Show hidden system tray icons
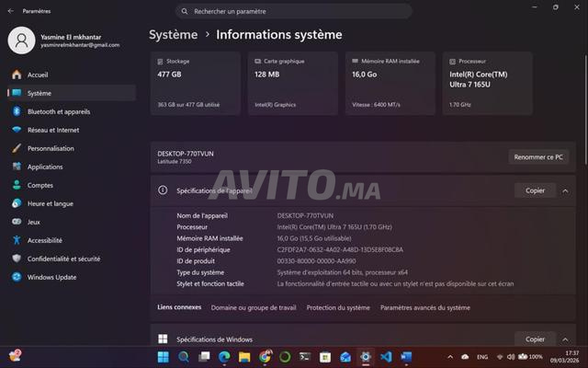588x368 pixels. (450, 356)
